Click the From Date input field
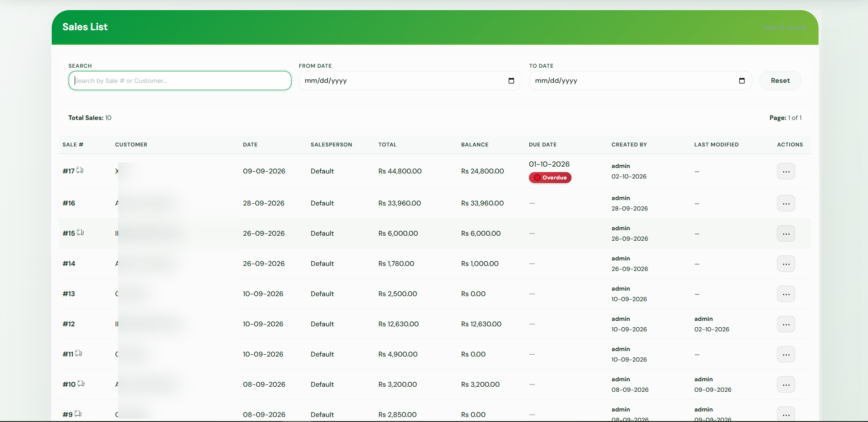 tap(410, 81)
